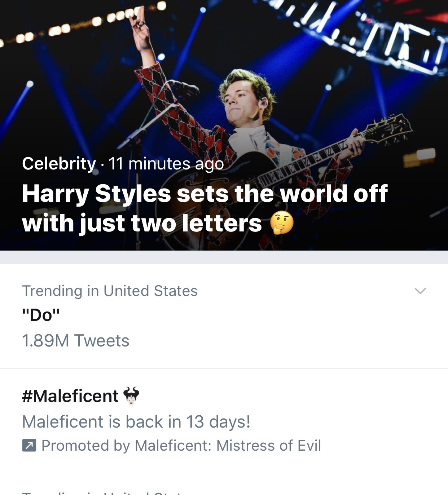This screenshot has height=495, width=448.
Task: Click the thinking face emoji in the headline
Action: click(282, 223)
